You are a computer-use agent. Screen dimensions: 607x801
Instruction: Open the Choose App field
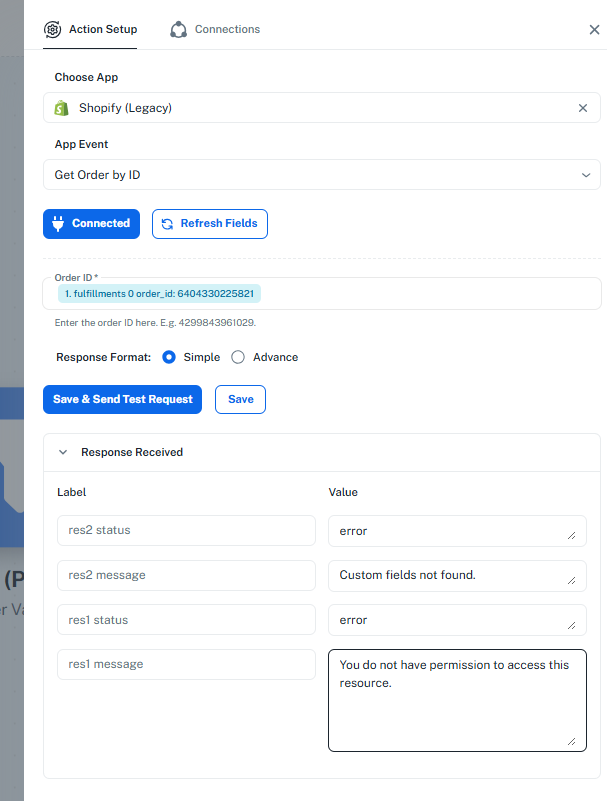322,108
